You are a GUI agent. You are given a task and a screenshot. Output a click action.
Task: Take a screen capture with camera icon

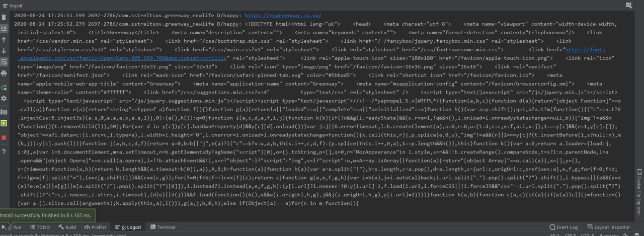pos(4,111)
